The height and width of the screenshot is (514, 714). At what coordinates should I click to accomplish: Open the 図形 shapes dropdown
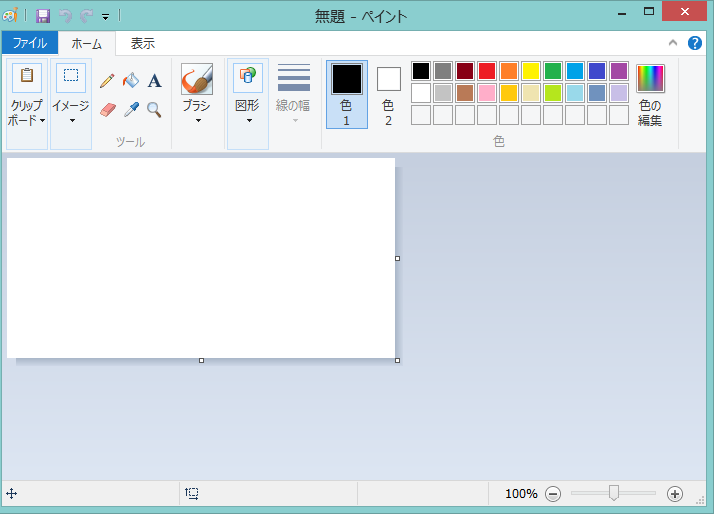[x=248, y=104]
